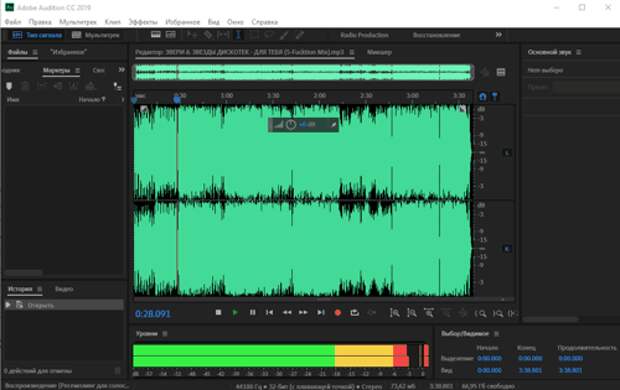Select the Razor tool in toolbar
620x390 pixels.
tap(208, 35)
